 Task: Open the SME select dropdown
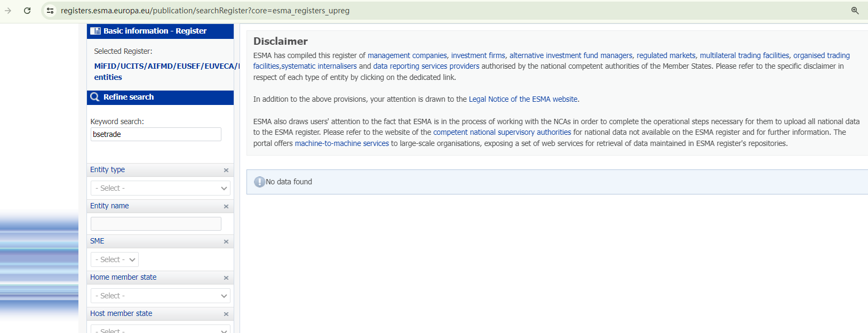[115, 259]
